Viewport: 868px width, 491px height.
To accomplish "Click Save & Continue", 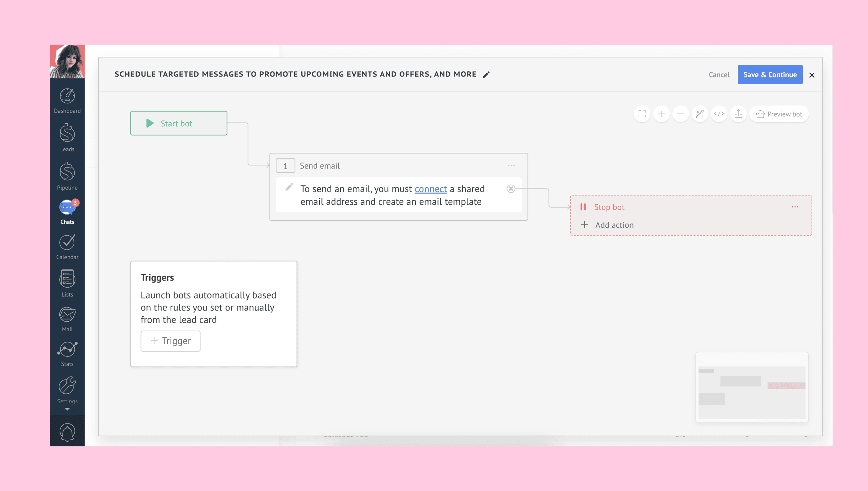I will tap(770, 75).
